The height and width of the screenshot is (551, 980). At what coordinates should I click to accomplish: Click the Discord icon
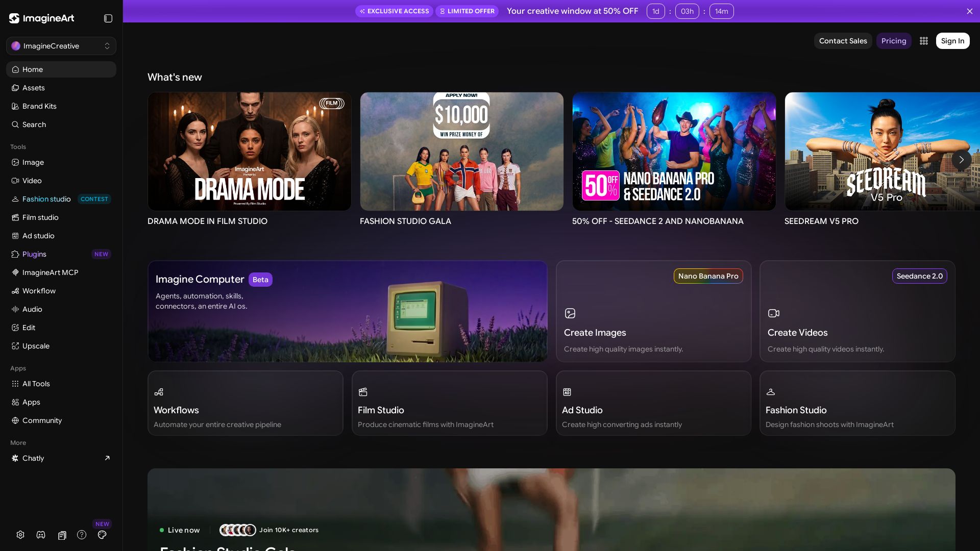point(41,535)
